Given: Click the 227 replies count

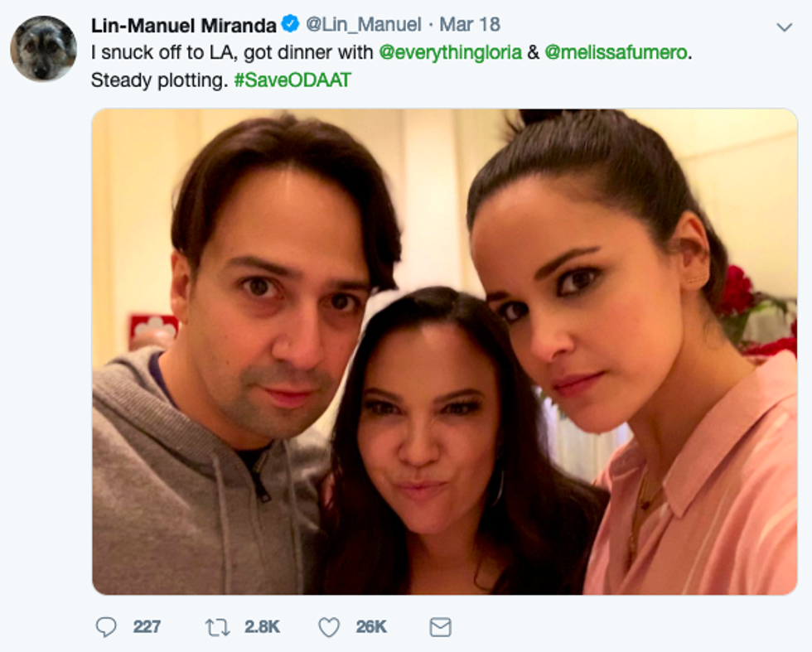Looking at the screenshot, I should tap(147, 627).
